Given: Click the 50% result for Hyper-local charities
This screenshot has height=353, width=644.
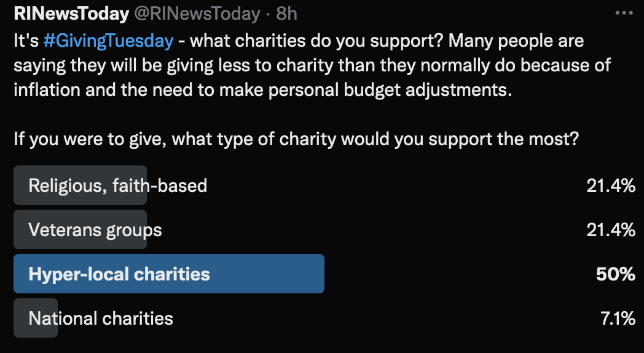Looking at the screenshot, I should tap(615, 274).
